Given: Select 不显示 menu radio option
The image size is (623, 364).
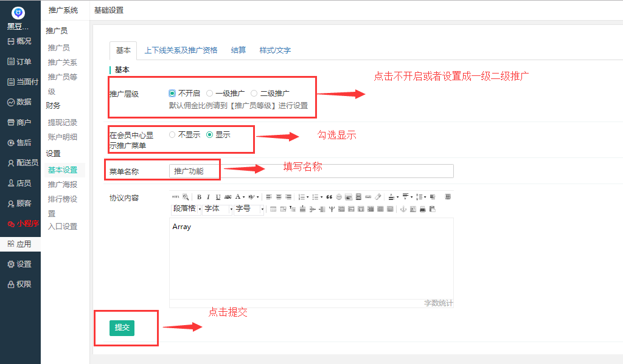Looking at the screenshot, I should 172,134.
